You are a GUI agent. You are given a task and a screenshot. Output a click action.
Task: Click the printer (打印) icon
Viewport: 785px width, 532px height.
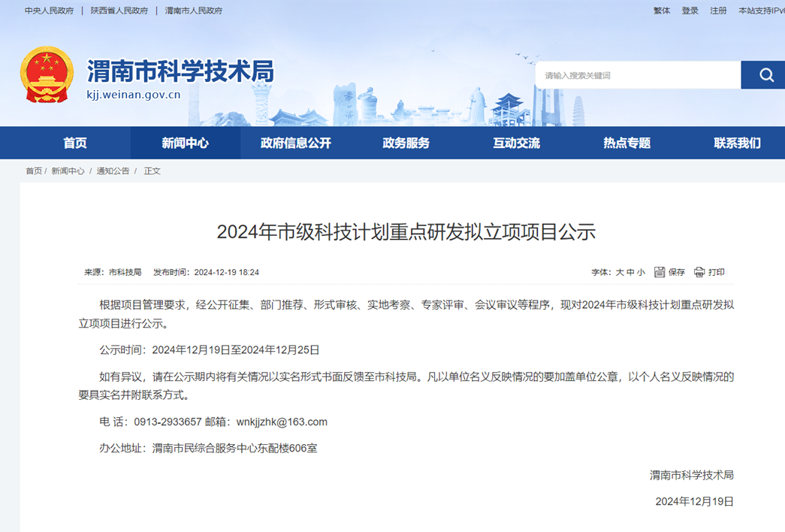[x=700, y=272]
